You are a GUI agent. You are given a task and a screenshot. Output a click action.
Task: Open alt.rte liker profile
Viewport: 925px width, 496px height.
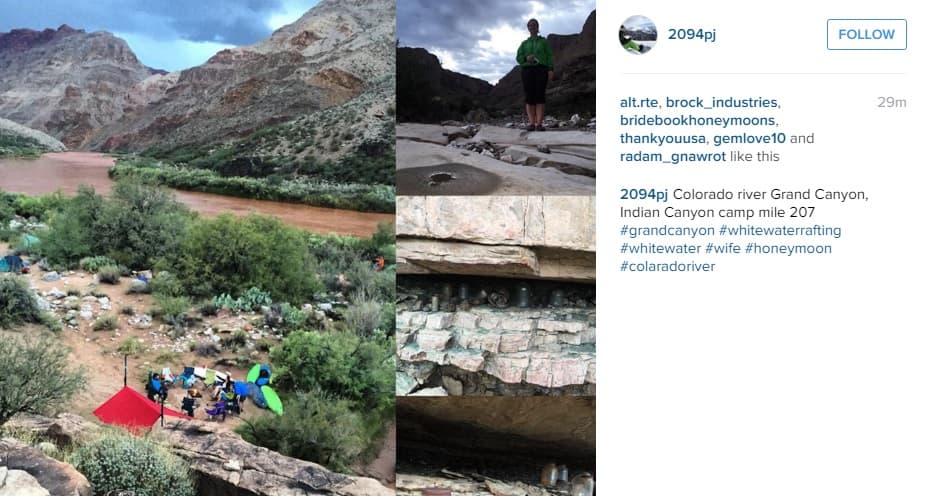pyautogui.click(x=639, y=102)
